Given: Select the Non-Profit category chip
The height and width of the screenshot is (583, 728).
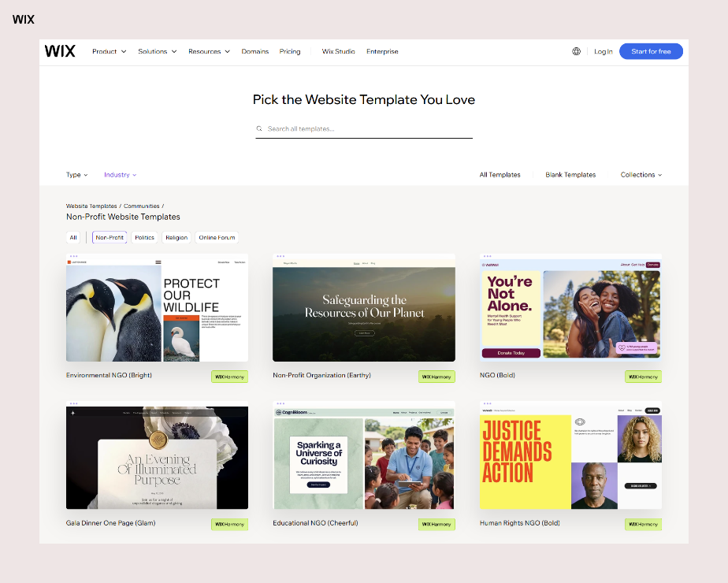Looking at the screenshot, I should coord(110,237).
